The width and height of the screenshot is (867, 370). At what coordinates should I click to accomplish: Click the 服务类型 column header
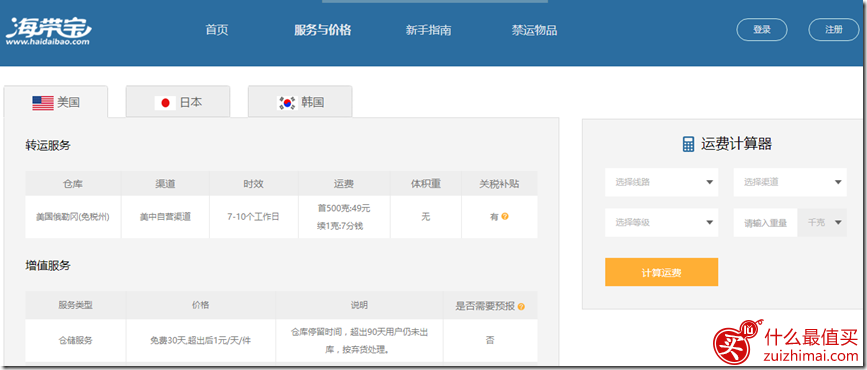75,305
